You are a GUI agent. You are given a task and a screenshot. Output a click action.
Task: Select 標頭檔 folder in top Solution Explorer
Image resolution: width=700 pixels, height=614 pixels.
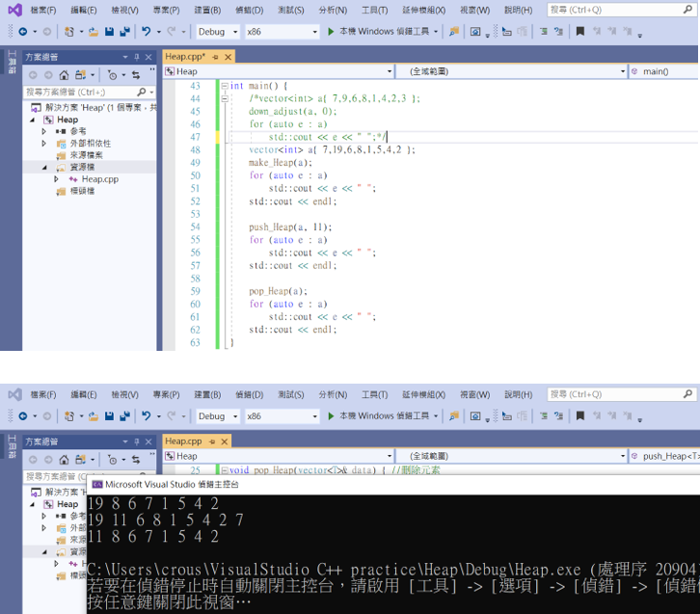coord(82,191)
